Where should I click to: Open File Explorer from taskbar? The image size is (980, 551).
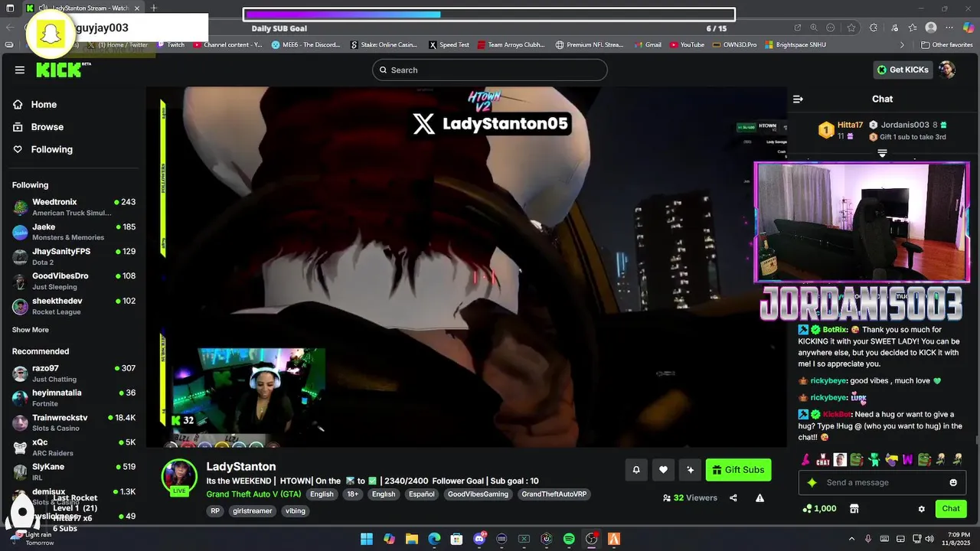click(x=411, y=539)
